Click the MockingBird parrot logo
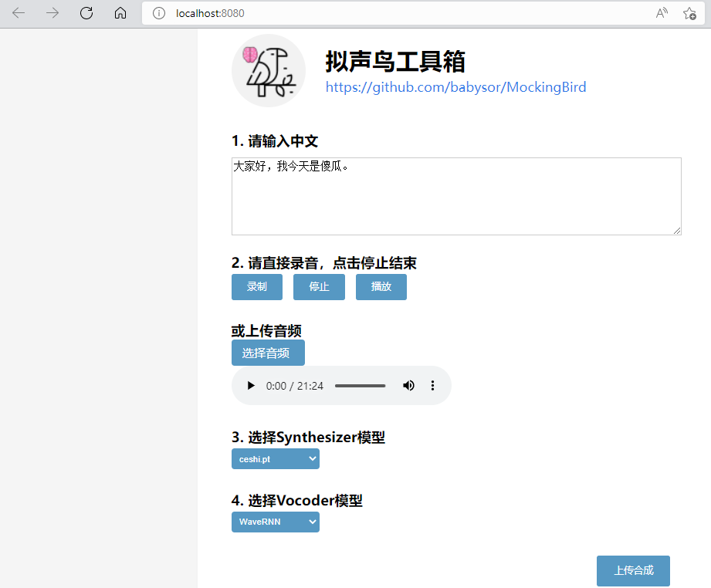This screenshot has height=588, width=711. point(268,71)
